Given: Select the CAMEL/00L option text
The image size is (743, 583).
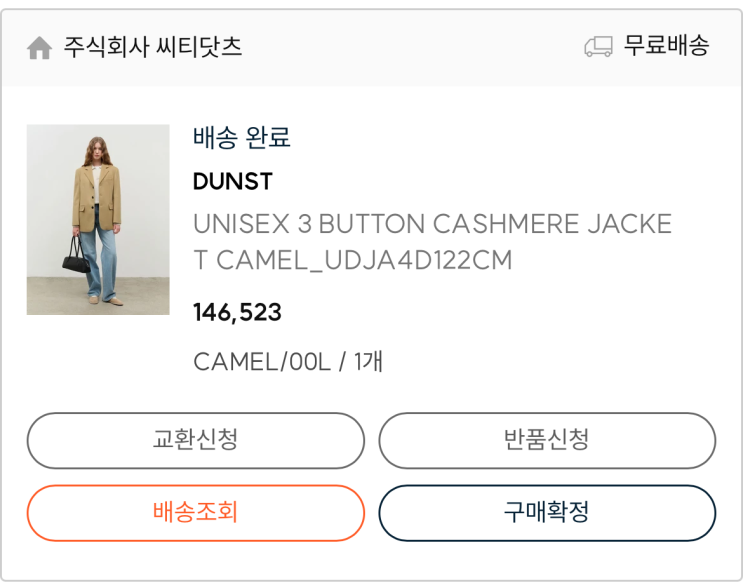Looking at the screenshot, I should click(x=261, y=362).
